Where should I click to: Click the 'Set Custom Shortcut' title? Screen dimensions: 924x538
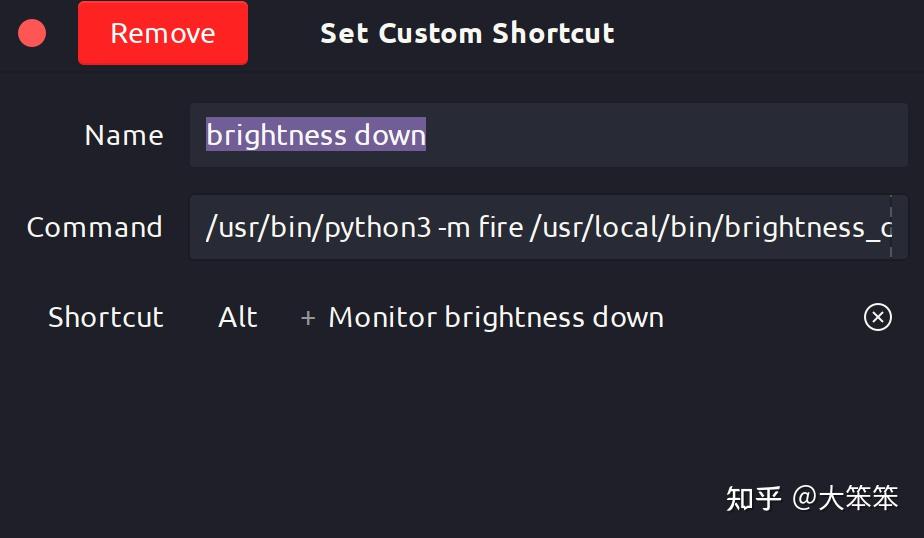(x=467, y=33)
